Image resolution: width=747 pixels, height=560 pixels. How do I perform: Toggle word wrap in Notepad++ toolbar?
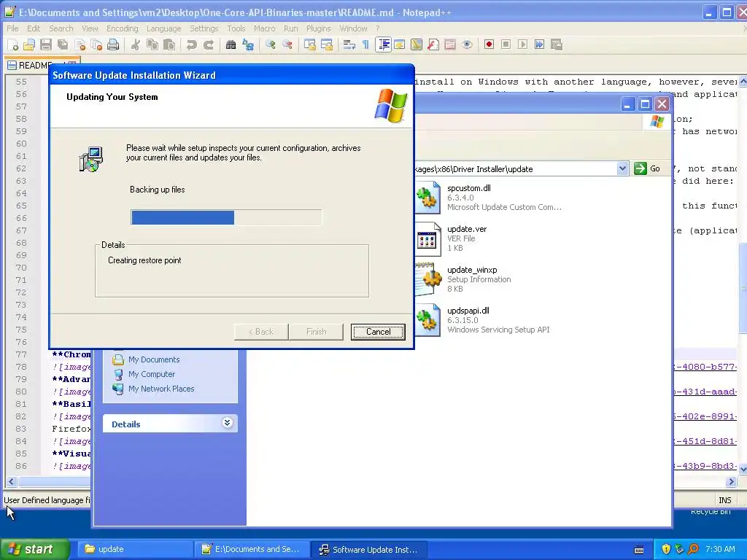pos(349,44)
